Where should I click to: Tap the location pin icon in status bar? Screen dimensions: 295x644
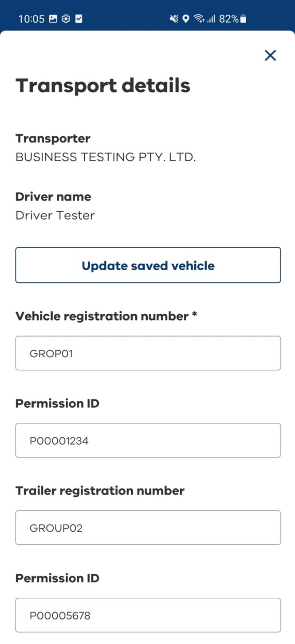click(186, 19)
